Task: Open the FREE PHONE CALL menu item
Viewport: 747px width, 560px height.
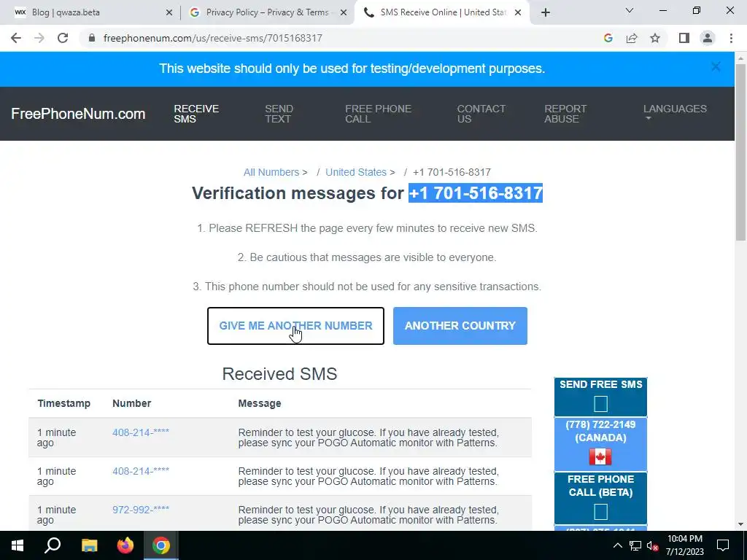Action: [x=379, y=114]
